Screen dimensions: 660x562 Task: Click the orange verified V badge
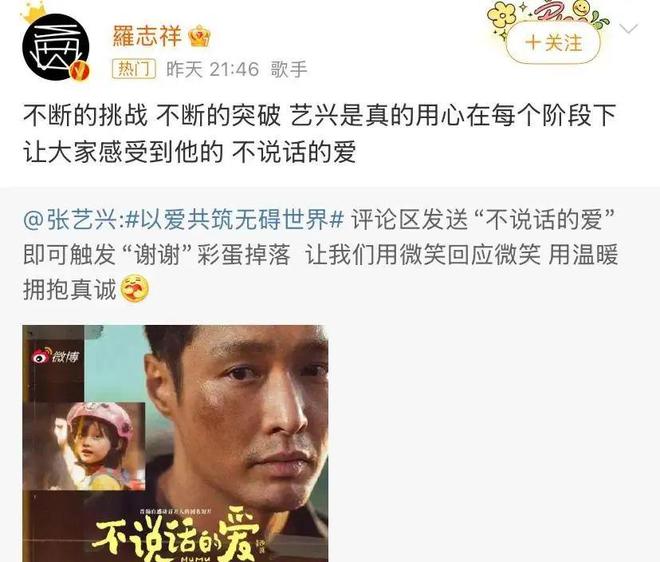click(80, 70)
